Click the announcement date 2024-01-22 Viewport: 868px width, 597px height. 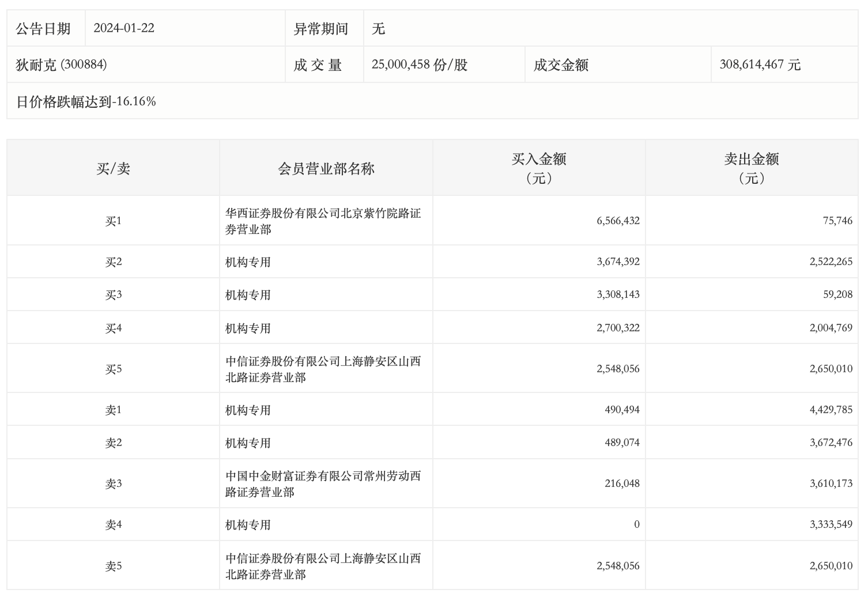click(124, 28)
